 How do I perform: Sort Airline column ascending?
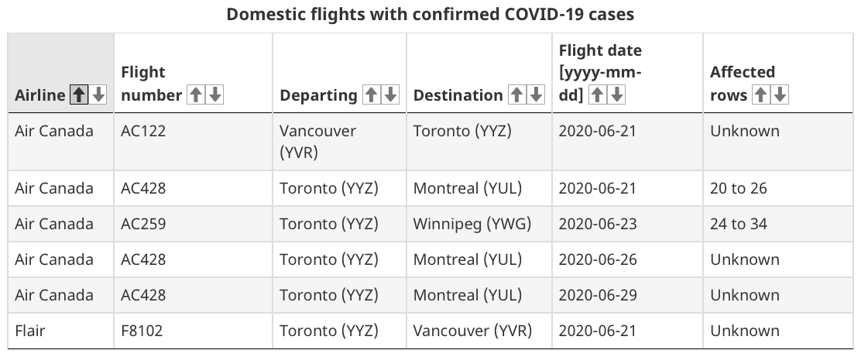pos(79,94)
